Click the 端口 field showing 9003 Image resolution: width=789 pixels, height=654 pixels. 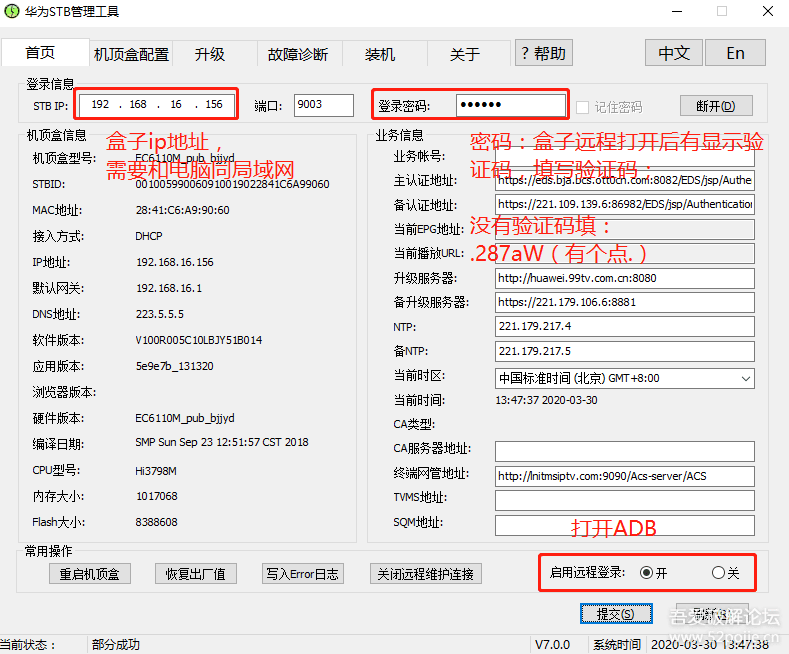pyautogui.click(x=324, y=105)
